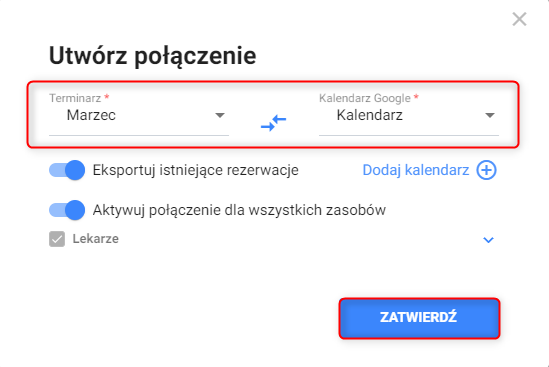Image resolution: width=549 pixels, height=367 pixels.
Task: Click the Terminarz field label
Action: coord(75,98)
